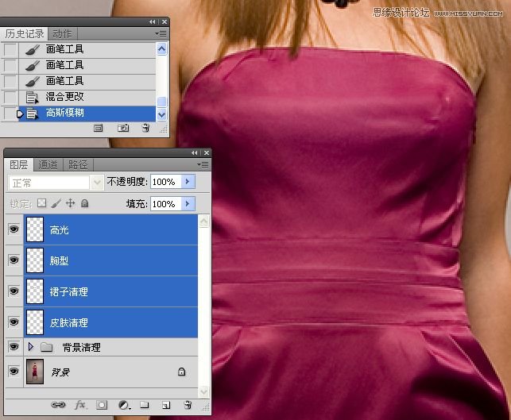Lock position move icon
Image resolution: width=511 pixels, height=420 pixels.
click(70, 203)
